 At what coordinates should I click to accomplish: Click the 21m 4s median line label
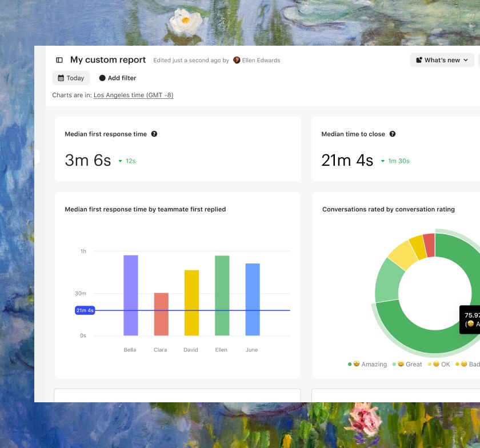pyautogui.click(x=85, y=310)
